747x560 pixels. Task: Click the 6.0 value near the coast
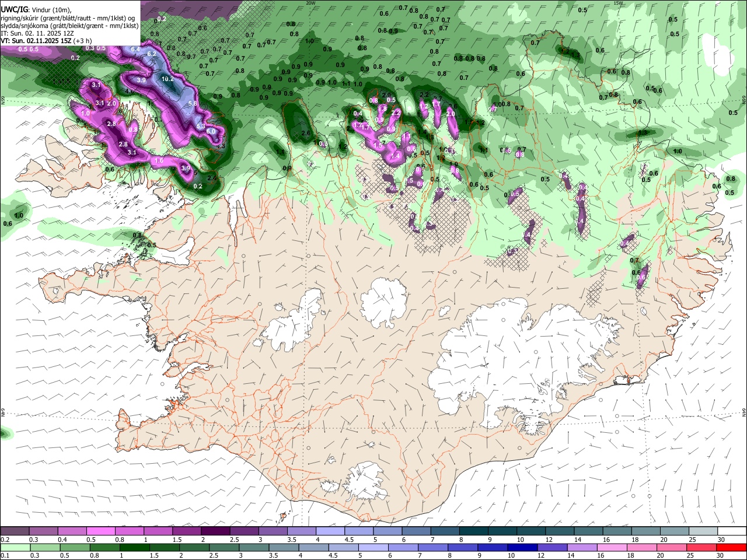211,131
